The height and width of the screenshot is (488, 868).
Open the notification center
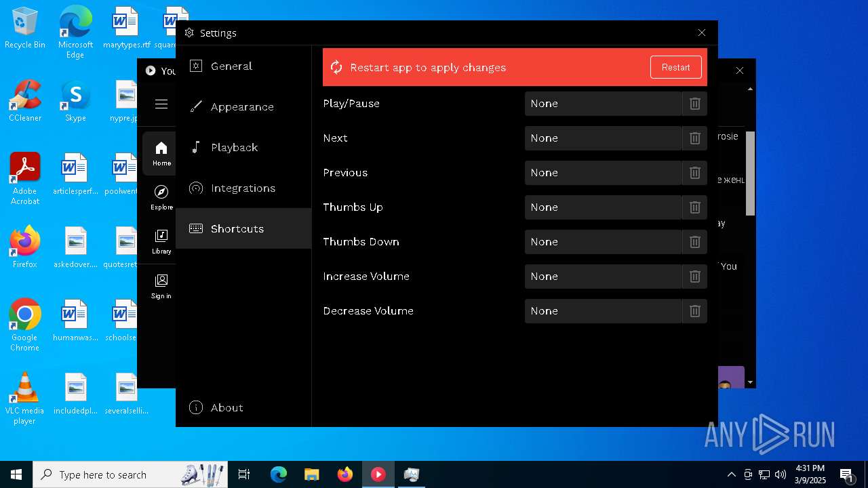(847, 474)
